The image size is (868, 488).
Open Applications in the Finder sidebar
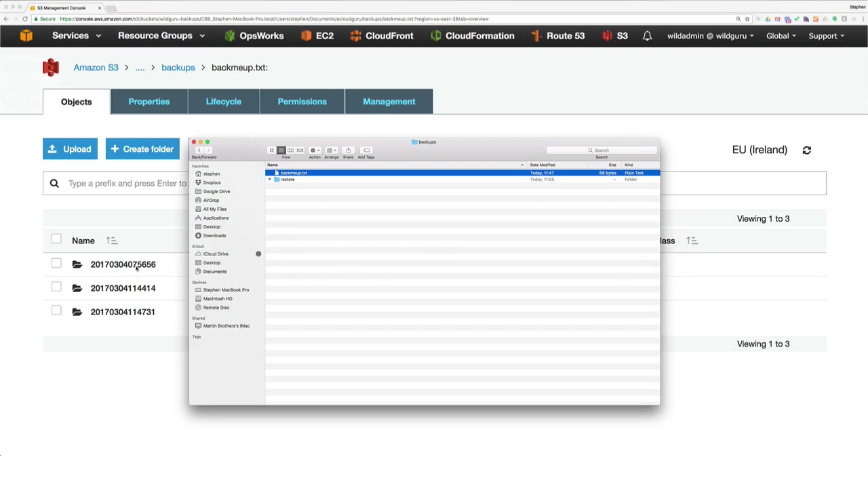click(212, 218)
